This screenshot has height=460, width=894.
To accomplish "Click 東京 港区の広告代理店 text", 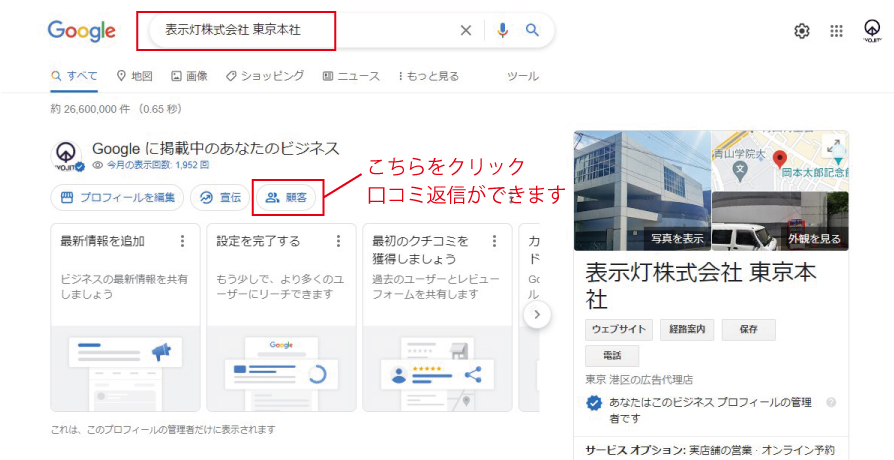I will pos(639,380).
